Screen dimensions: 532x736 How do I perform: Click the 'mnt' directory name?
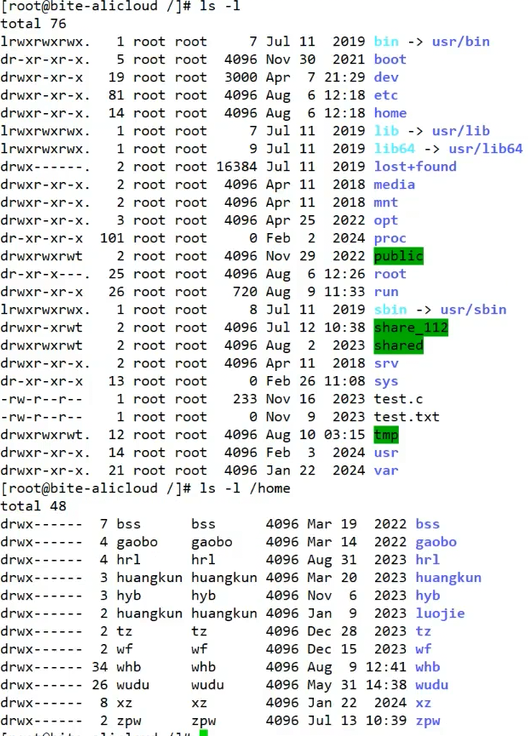tap(386, 202)
